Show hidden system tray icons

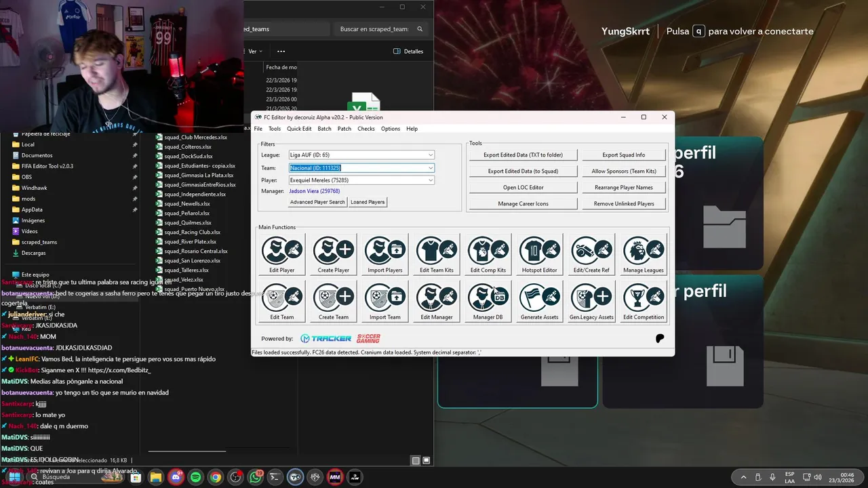pos(743,477)
